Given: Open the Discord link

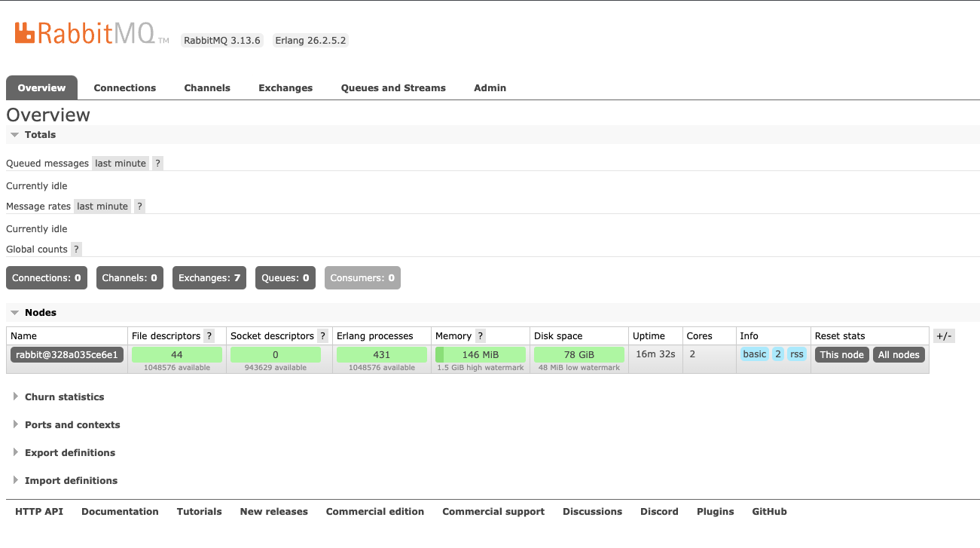Looking at the screenshot, I should pyautogui.click(x=659, y=512).
